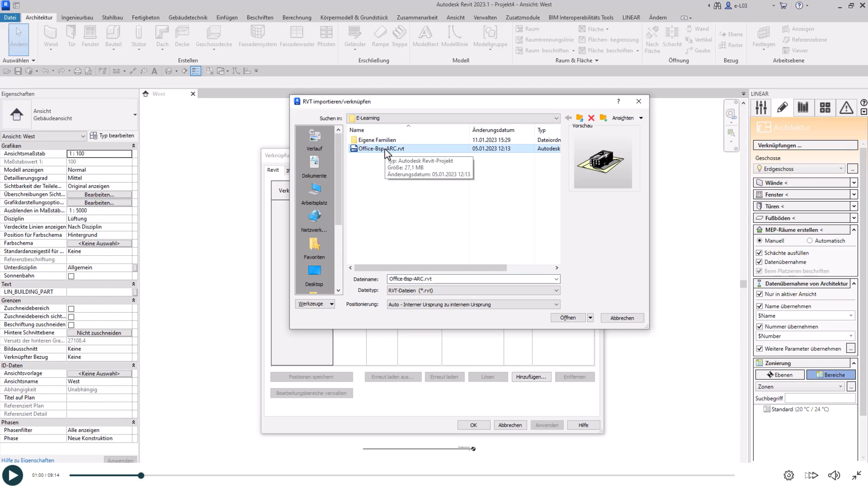868x488 pixels.
Task: Open the Positionierung dropdown
Action: [x=556, y=305]
